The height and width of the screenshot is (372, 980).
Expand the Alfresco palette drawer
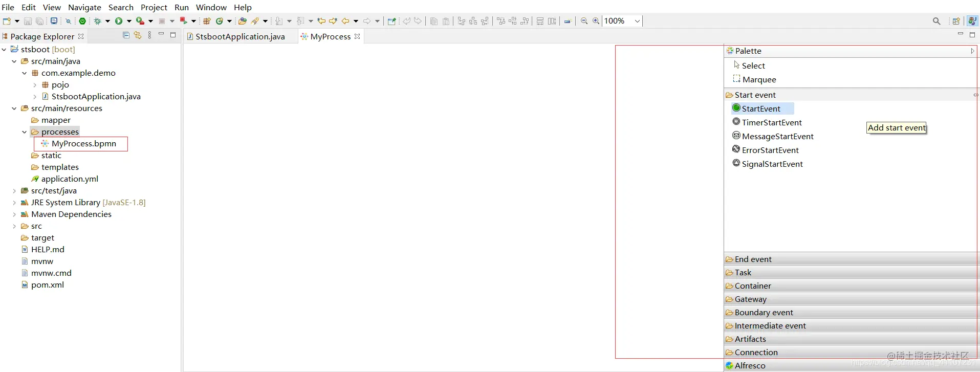click(x=851, y=365)
